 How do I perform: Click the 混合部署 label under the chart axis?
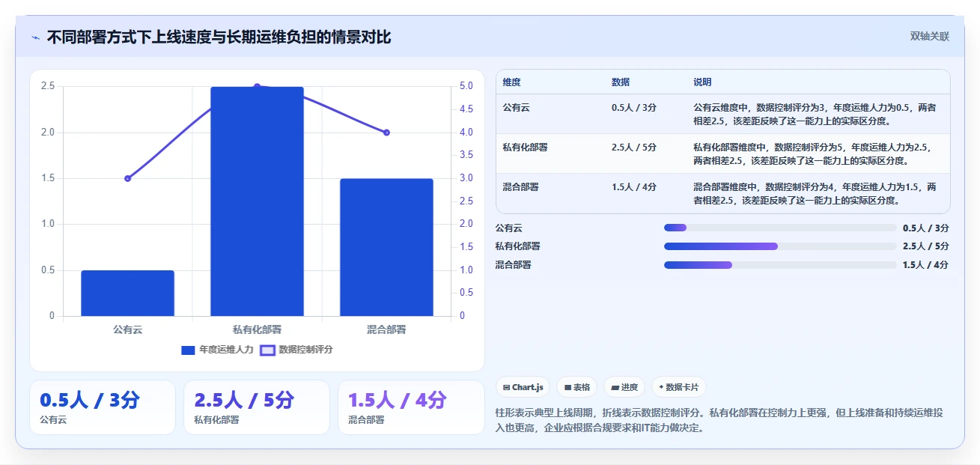click(x=386, y=329)
